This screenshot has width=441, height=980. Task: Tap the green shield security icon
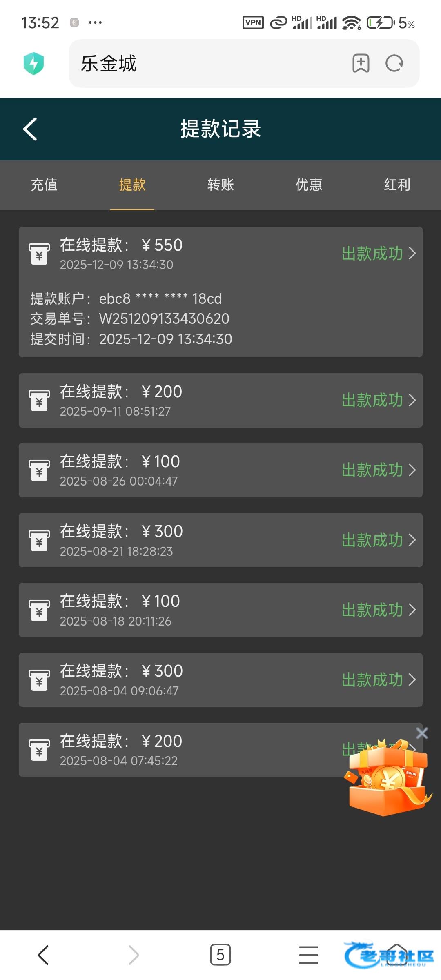[34, 64]
